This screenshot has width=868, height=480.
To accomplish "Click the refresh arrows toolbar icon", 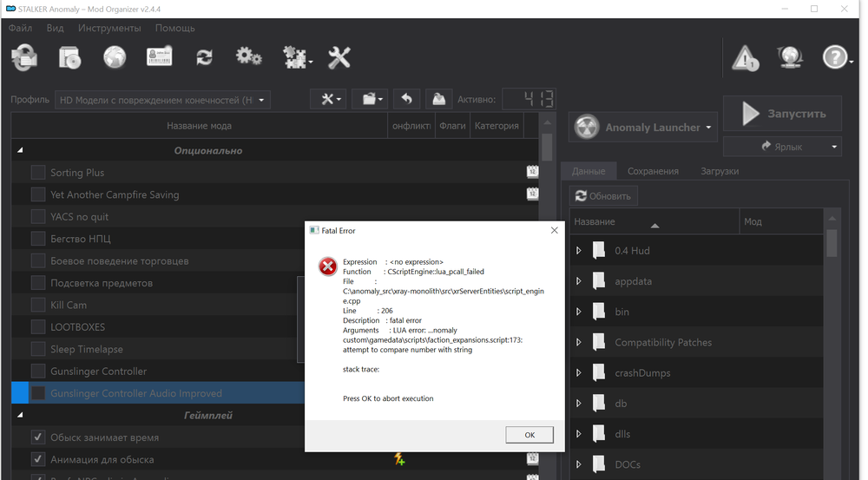I will click(204, 57).
